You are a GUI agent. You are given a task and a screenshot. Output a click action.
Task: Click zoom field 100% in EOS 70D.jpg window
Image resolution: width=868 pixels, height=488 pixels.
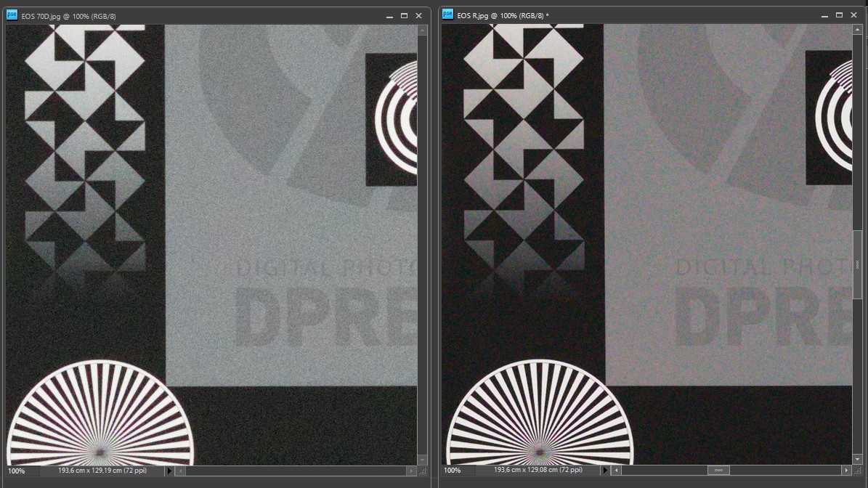[x=22, y=471]
